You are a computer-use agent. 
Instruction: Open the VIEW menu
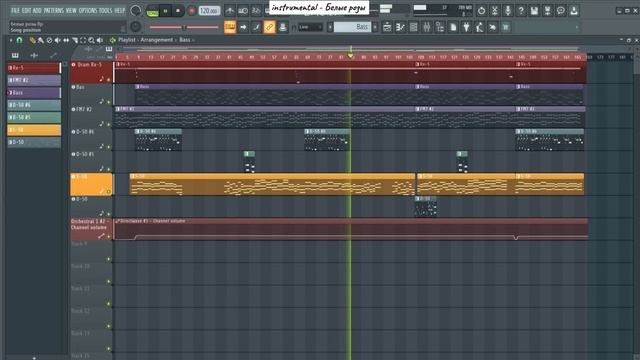[x=71, y=10]
